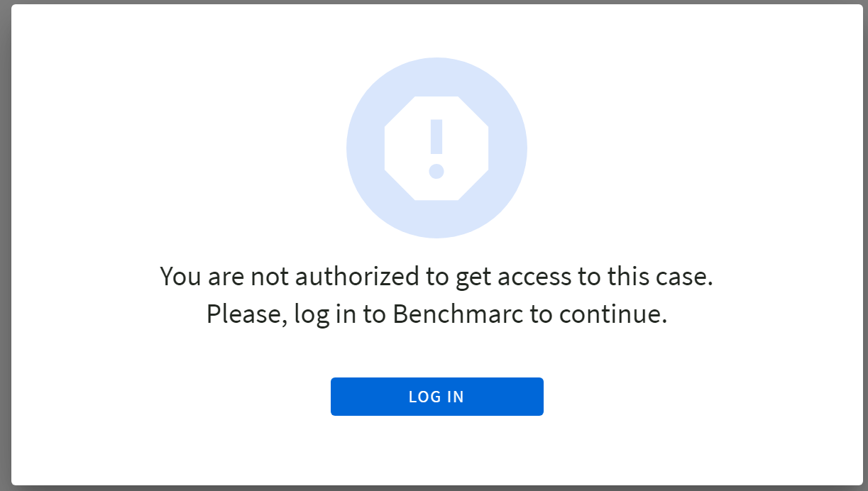Click the 'You are not authorized' message line
The width and height of the screenshot is (868, 491).
436,276
